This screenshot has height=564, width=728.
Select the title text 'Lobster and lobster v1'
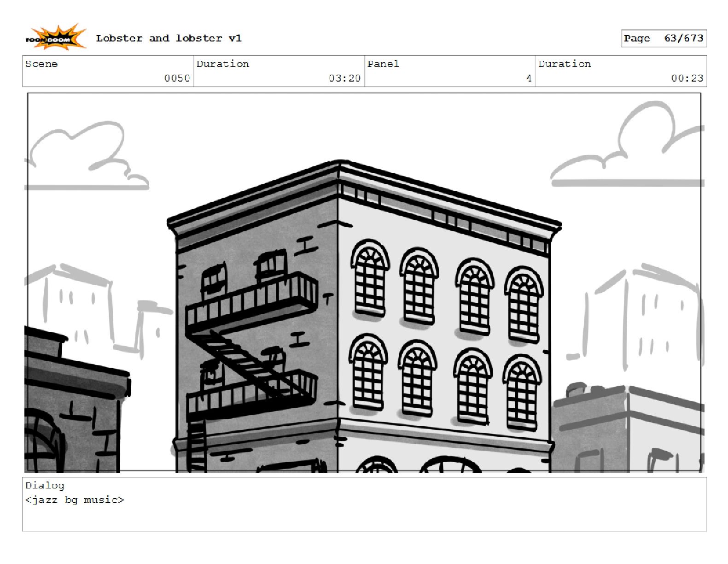(x=169, y=38)
